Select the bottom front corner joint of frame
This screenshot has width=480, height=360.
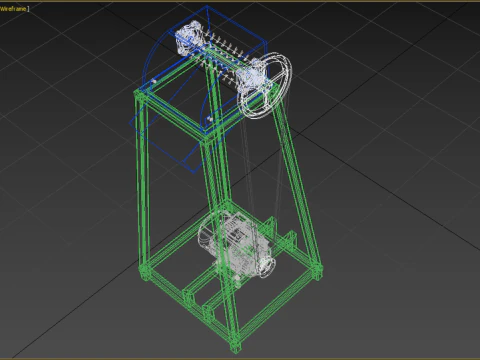[236, 347]
